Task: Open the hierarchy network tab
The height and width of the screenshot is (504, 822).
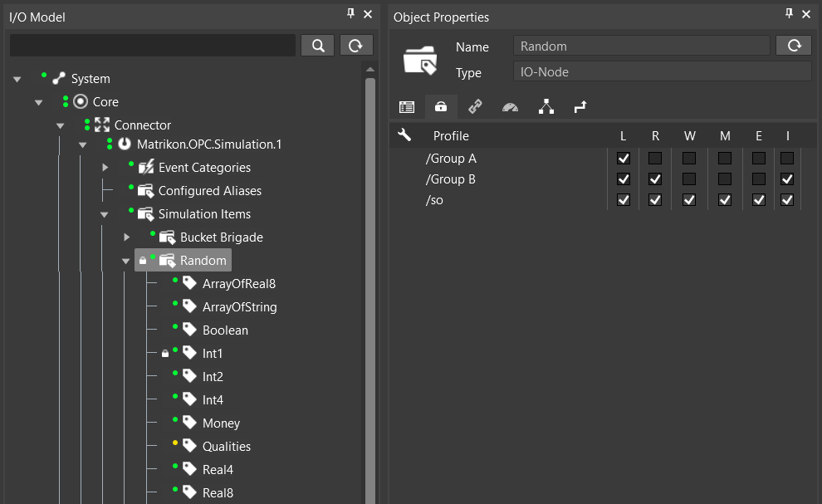Action: [546, 107]
